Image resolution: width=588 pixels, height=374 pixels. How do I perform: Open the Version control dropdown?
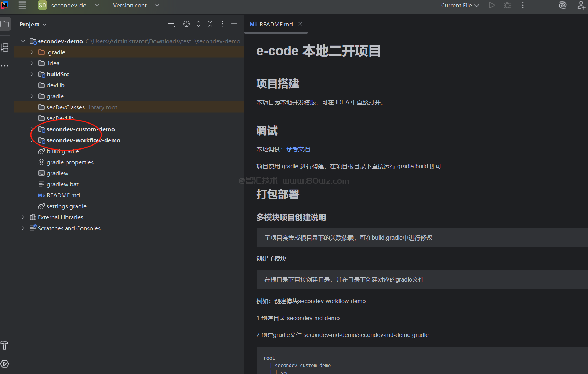click(136, 5)
